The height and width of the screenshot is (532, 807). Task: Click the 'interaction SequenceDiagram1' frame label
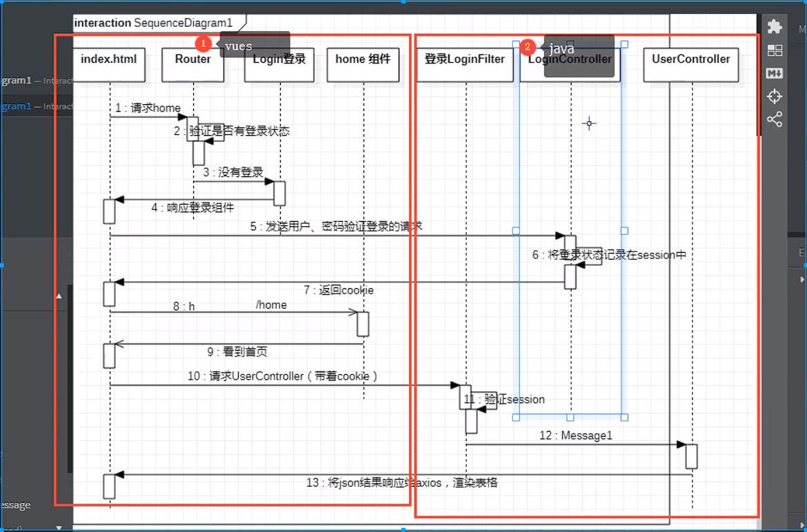pos(153,23)
